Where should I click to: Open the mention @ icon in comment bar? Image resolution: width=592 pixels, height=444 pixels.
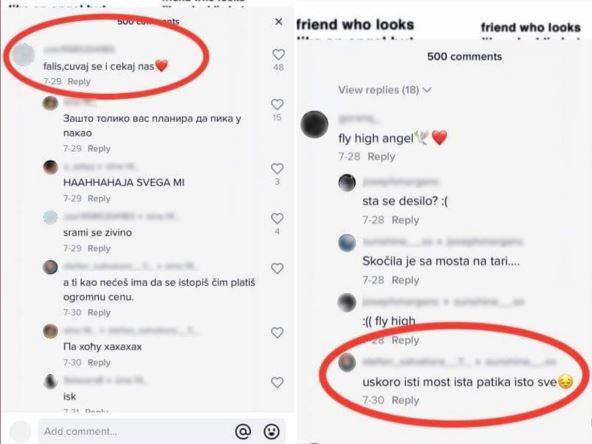[243, 431]
